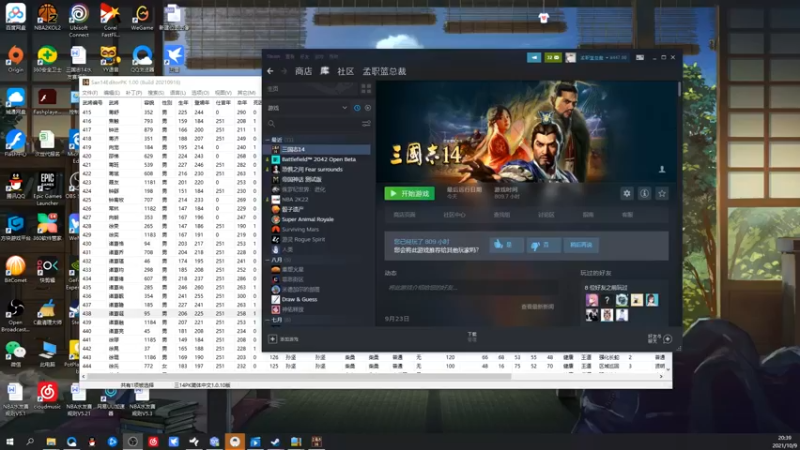Open the NBA2KOL2 desktop icon
Screen dimensions: 800x450
(x=47, y=17)
